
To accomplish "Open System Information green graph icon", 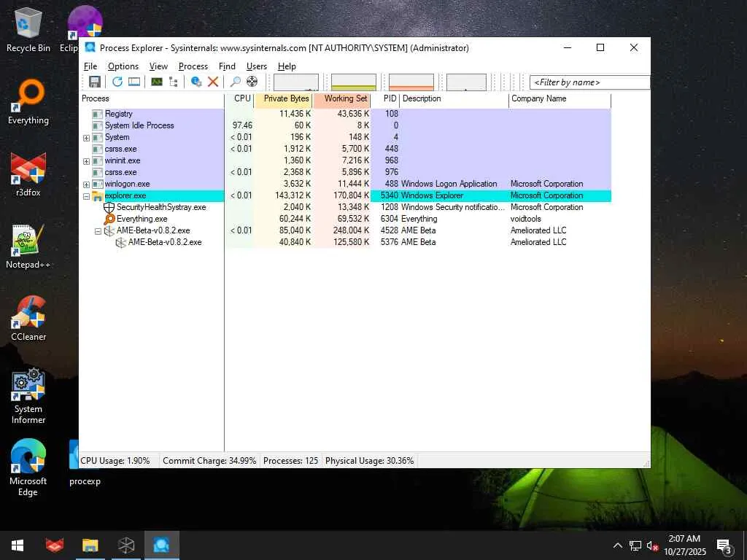I will [x=157, y=82].
